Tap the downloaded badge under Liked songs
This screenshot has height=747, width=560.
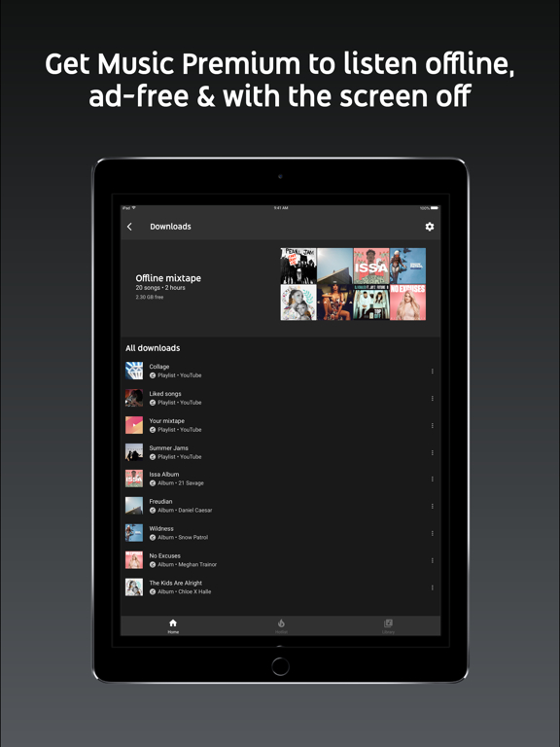click(153, 403)
